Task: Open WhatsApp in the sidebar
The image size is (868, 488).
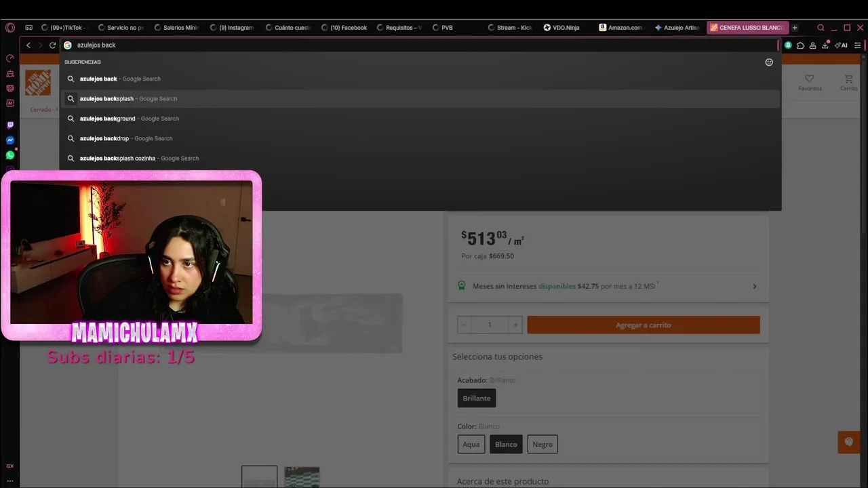Action: (x=10, y=155)
